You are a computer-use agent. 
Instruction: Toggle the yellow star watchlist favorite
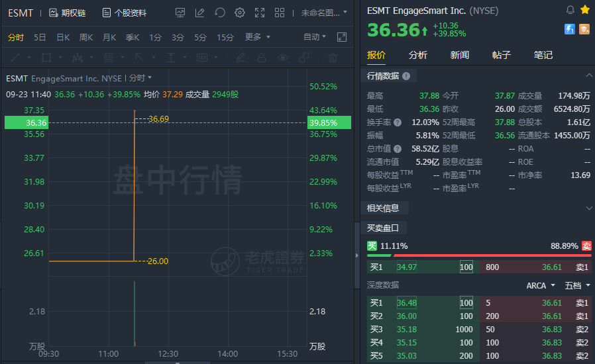(585, 10)
